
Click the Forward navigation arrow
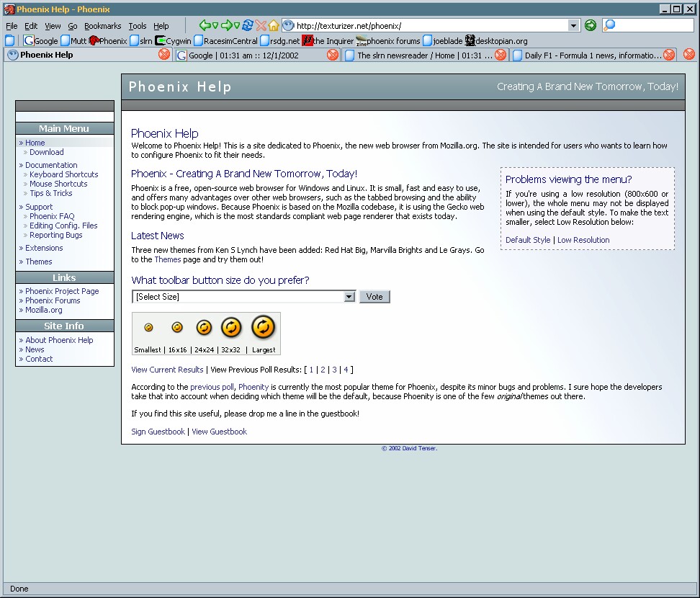[x=226, y=25]
